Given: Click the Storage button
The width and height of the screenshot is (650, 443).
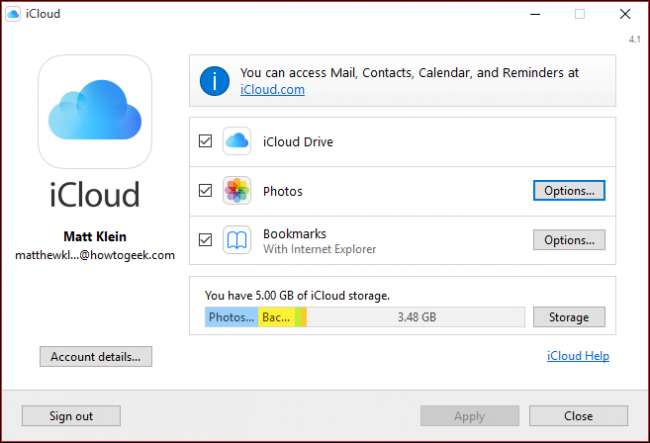Looking at the screenshot, I should pos(569,317).
